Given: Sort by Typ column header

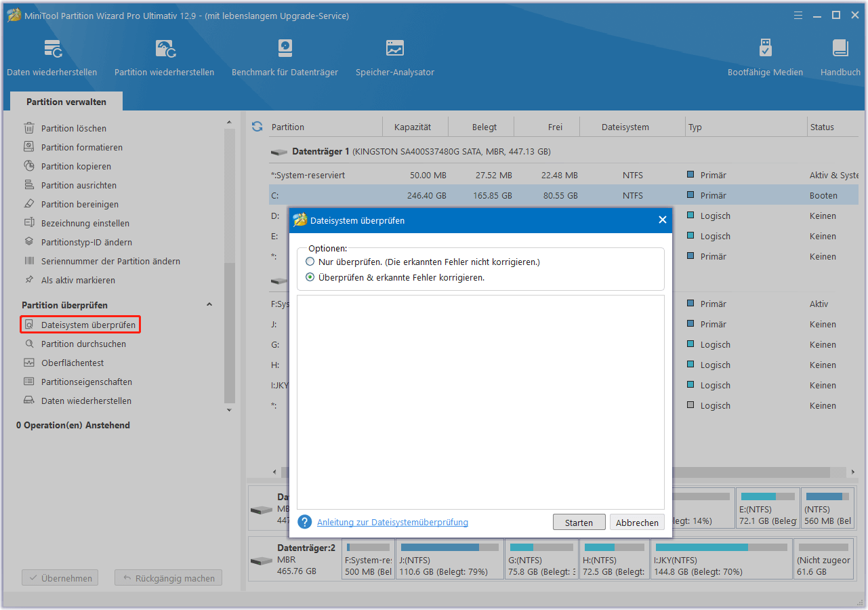Looking at the screenshot, I should pos(745,127).
